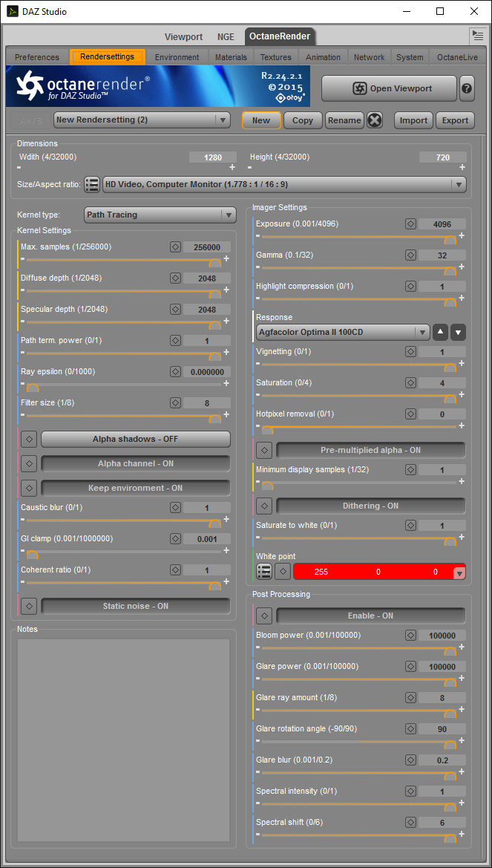Open White point color dropdown arrow
The width and height of the screenshot is (492, 868).
click(459, 573)
